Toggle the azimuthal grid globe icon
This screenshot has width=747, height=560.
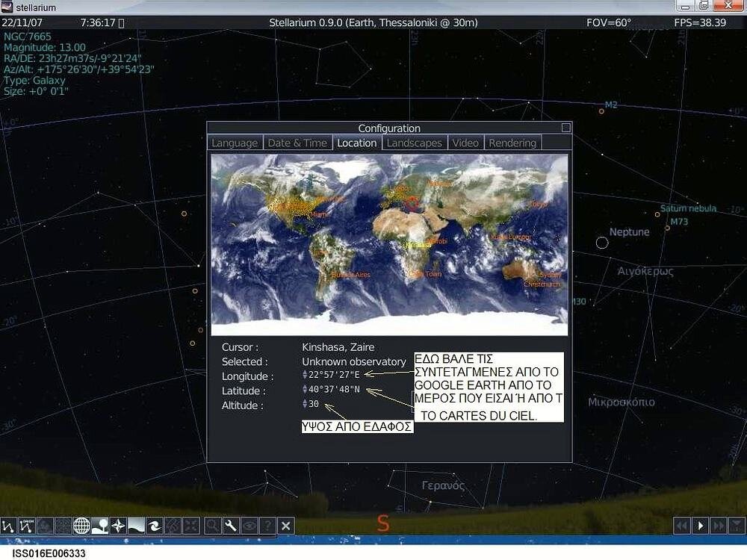(x=81, y=526)
